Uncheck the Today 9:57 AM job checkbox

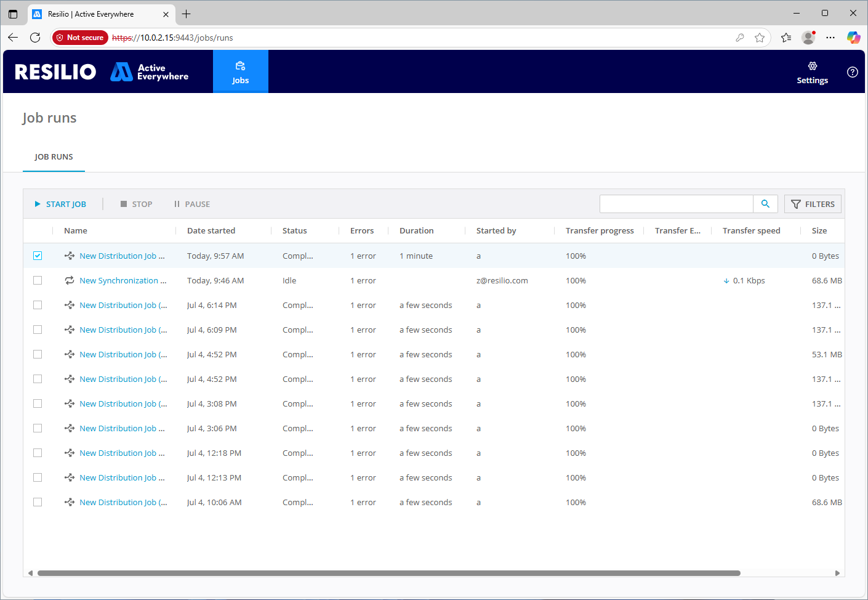click(x=38, y=256)
